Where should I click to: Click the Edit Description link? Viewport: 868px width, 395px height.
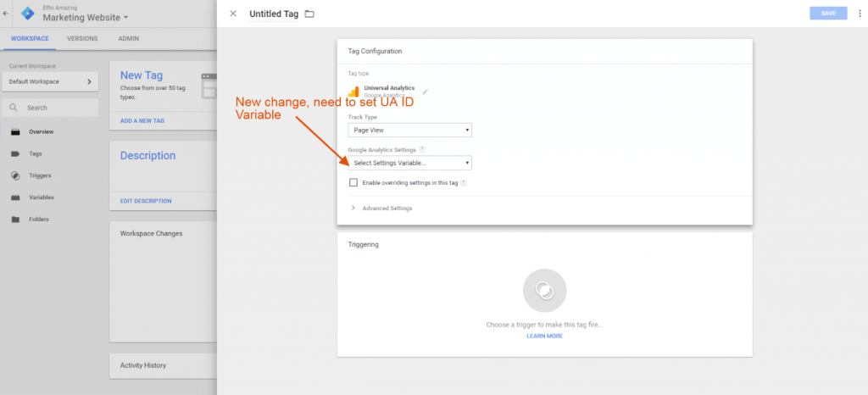click(146, 202)
